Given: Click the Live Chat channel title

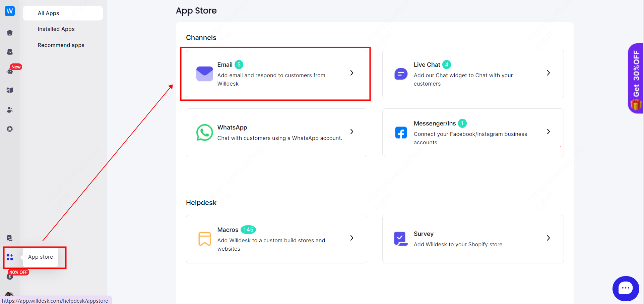Looking at the screenshot, I should tap(427, 65).
